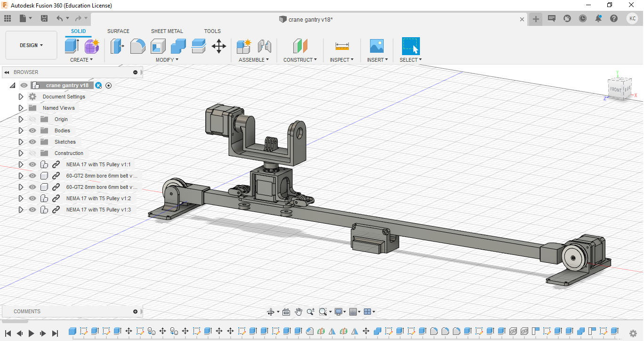
Task: Open timeline settings gear
Action: (633, 333)
